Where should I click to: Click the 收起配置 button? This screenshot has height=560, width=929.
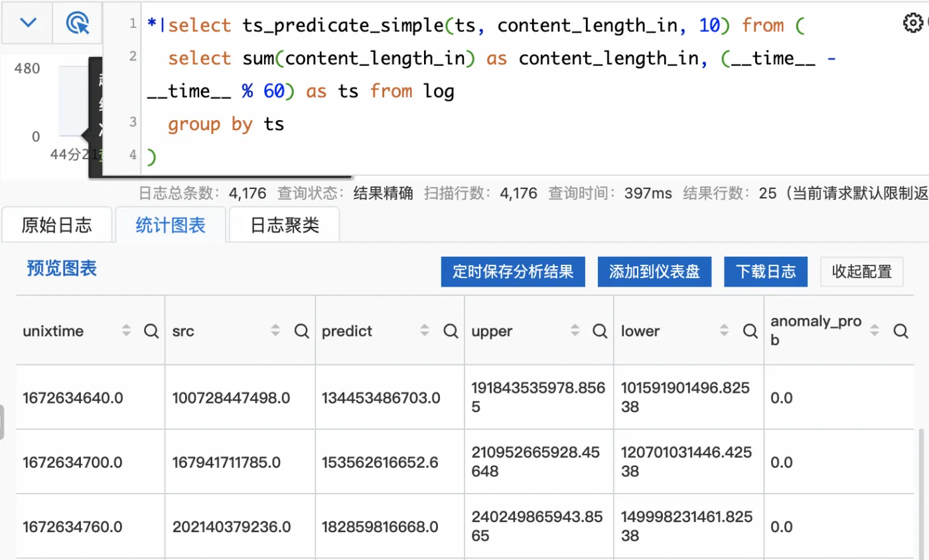tap(862, 272)
